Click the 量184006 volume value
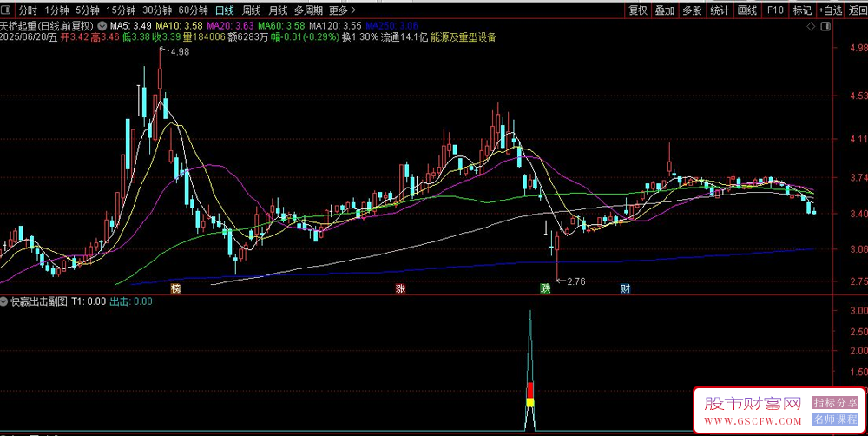Screen dimensions: 868x436 [204, 37]
